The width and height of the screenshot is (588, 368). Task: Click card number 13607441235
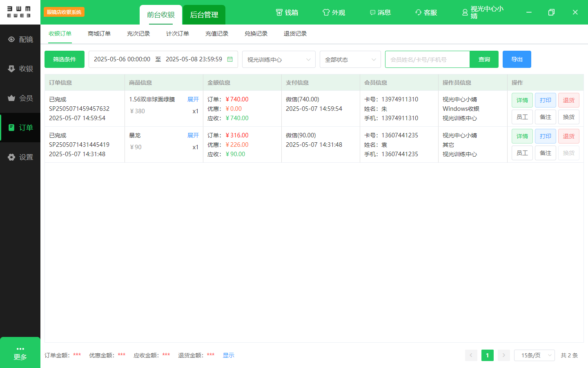400,135
